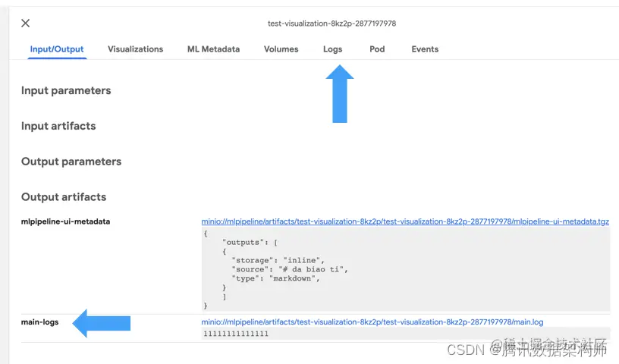This screenshot has height=364, width=619.
Task: Click the "type": "markdown" line
Action: [275, 278]
